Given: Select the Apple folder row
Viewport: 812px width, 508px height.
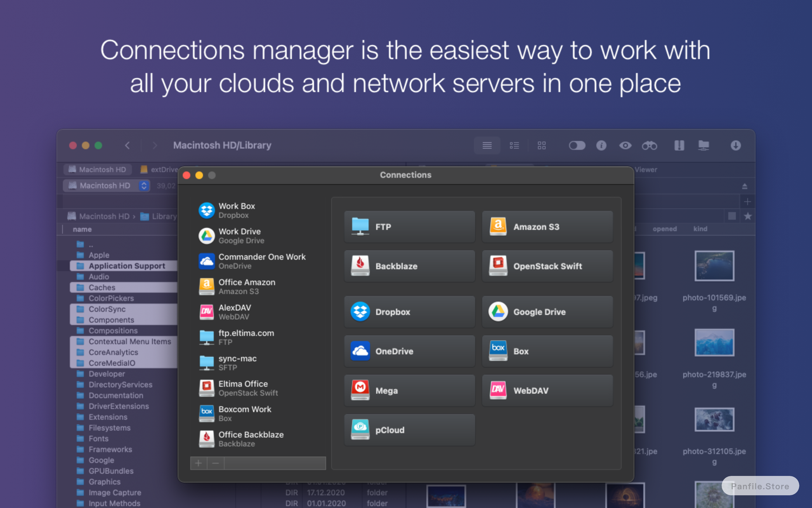Looking at the screenshot, I should coord(123,255).
